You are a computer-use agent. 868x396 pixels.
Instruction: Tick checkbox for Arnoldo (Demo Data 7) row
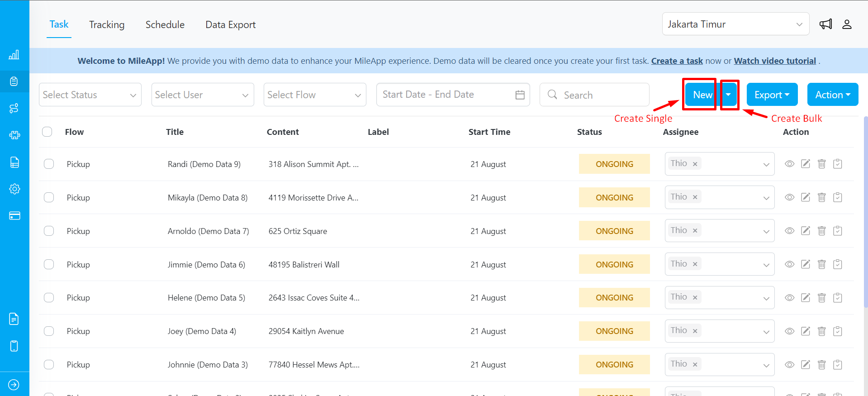(x=49, y=231)
